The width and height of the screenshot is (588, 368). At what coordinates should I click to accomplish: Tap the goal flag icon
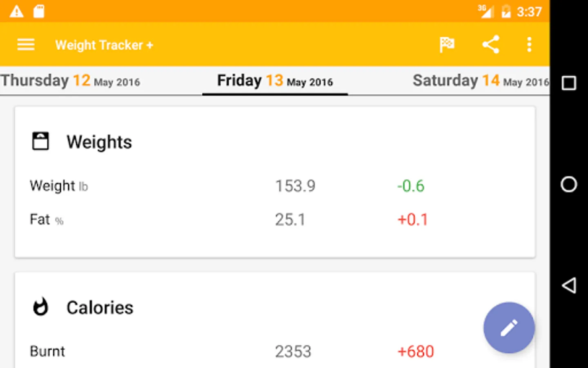(447, 44)
